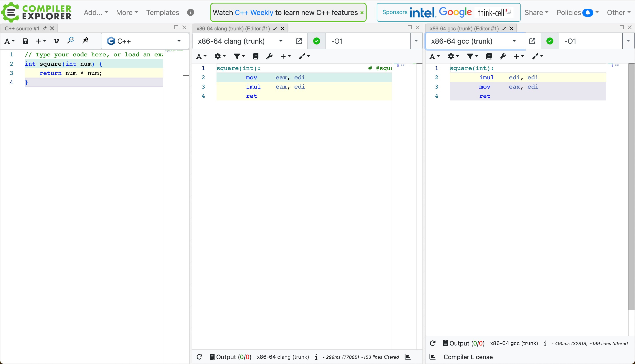Open gcc output options gear menu
This screenshot has height=364, width=635.
tap(453, 56)
